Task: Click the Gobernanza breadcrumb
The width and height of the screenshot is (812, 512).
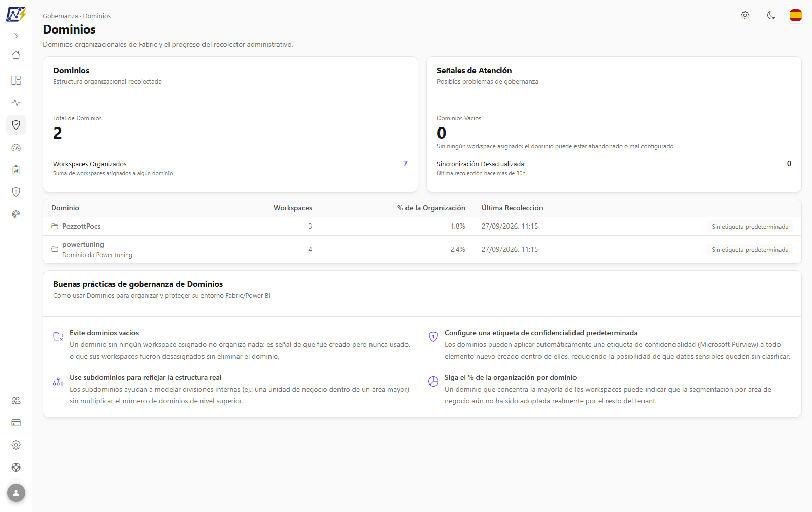Action: tap(60, 16)
